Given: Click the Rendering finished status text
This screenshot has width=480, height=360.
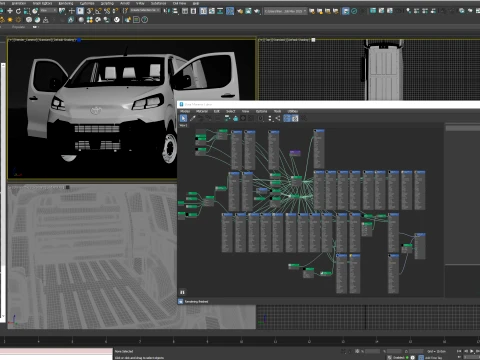Looking at the screenshot, I should tap(196, 302).
